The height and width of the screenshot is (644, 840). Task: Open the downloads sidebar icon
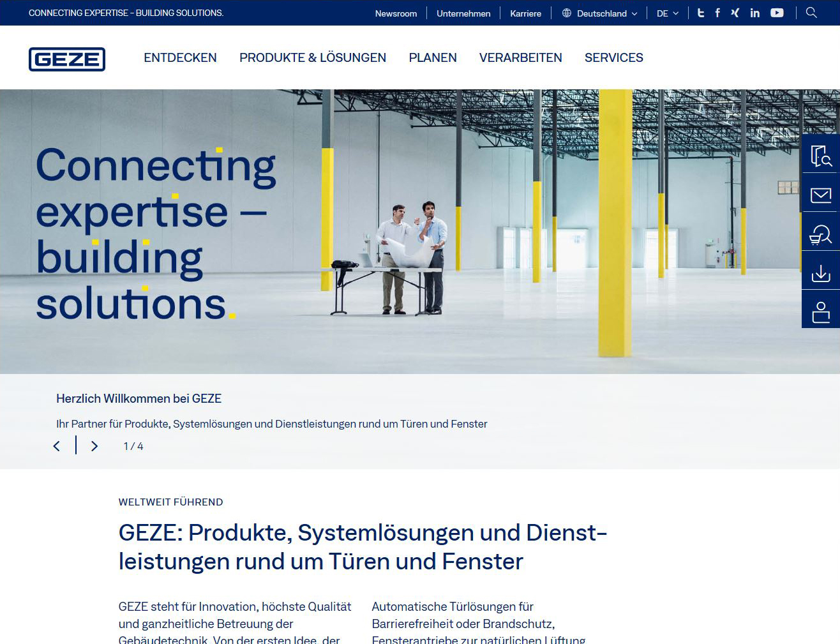pos(821,271)
